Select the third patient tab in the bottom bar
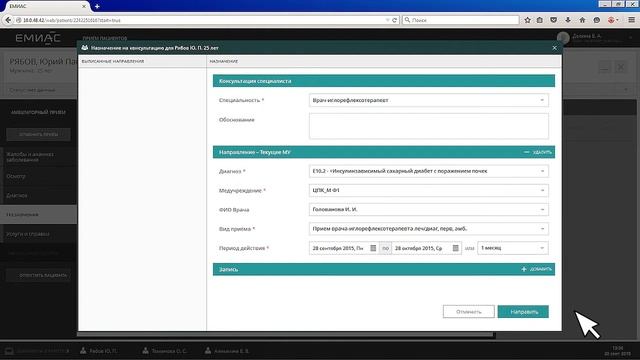The width and height of the screenshot is (640, 360). 227,351
